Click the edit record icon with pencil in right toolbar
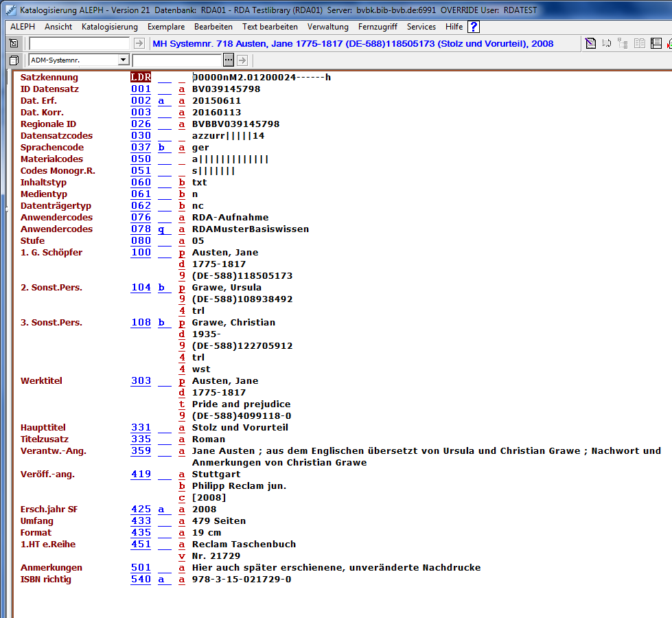 coord(590,43)
